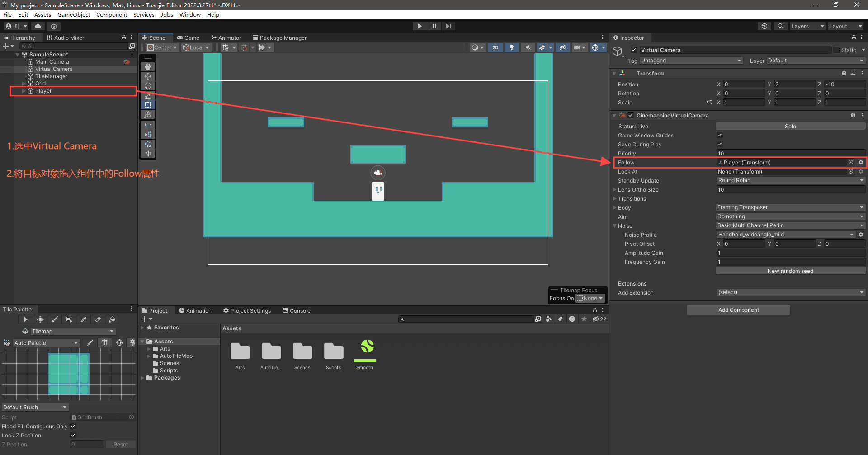Viewport: 868px width, 455px height.
Task: Toggle scene lighting bulb icon
Action: click(x=512, y=47)
